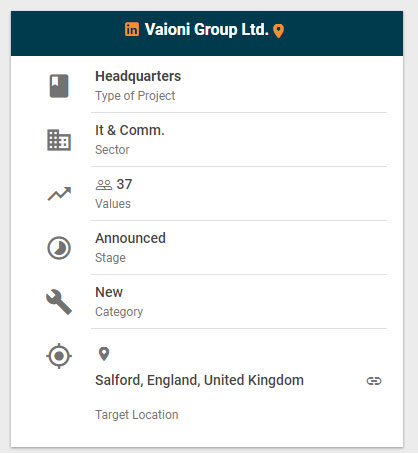Image resolution: width=418 pixels, height=454 pixels.
Task: Click the Target Location label
Action: [x=137, y=415]
